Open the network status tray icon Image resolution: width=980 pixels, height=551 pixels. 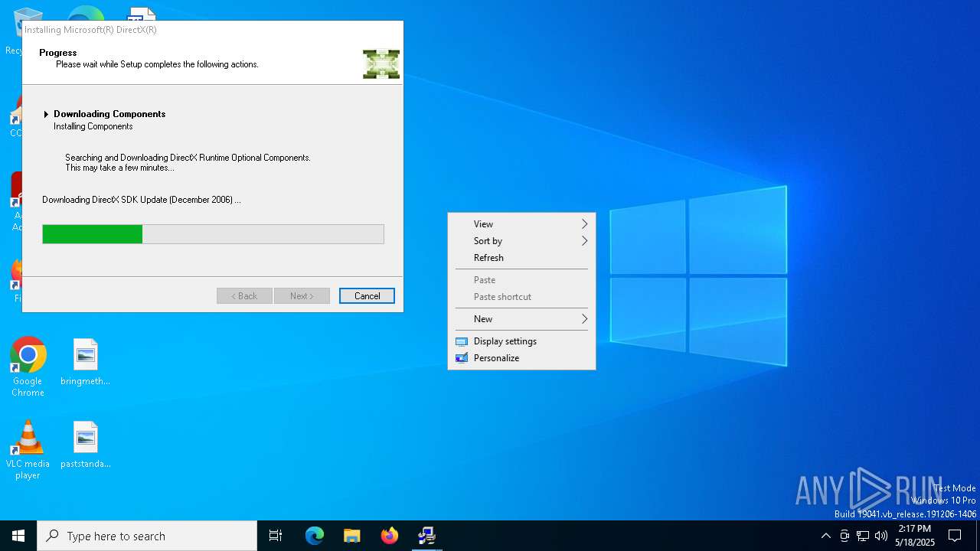point(863,536)
